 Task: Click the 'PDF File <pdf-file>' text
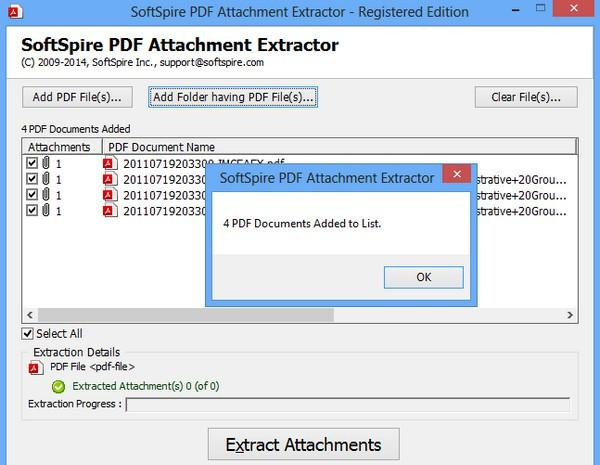pos(93,367)
